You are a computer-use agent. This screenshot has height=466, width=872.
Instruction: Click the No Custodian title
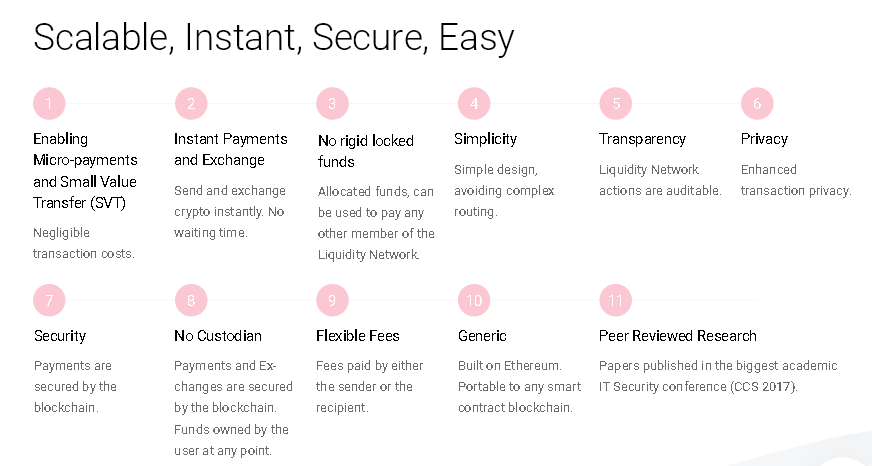tap(217, 336)
